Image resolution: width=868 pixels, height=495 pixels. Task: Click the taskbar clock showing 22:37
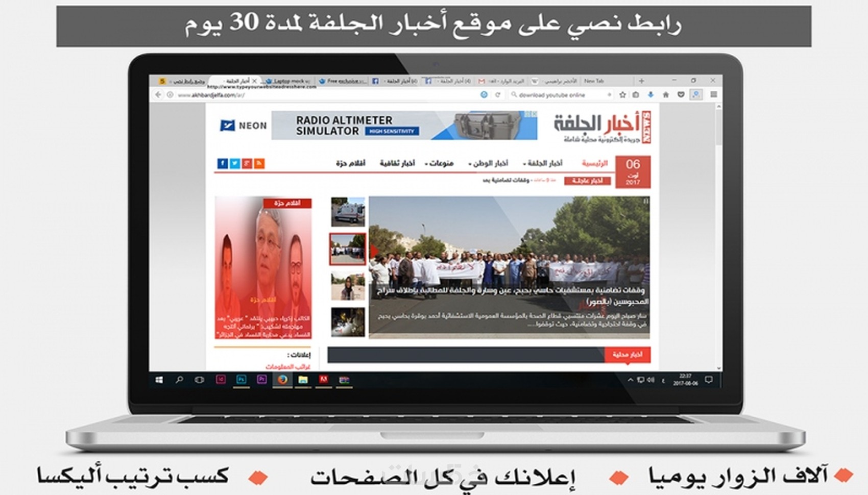(x=685, y=380)
